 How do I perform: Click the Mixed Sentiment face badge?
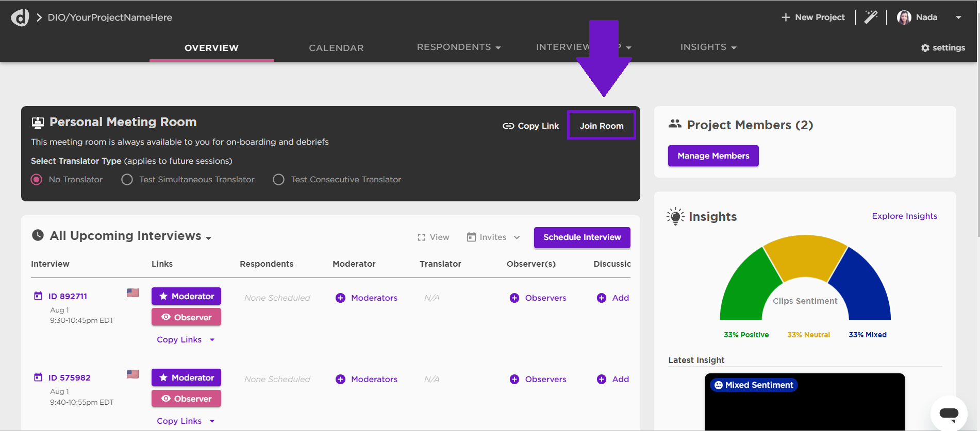point(754,385)
